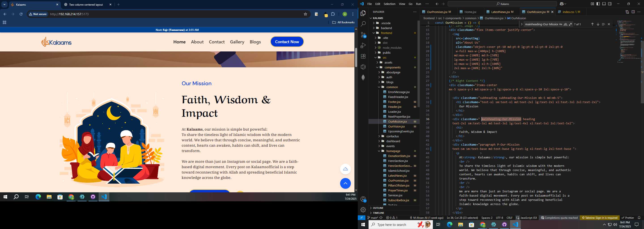
Task: Open VS Code Accounts icon in activity bar
Action: 363,199
